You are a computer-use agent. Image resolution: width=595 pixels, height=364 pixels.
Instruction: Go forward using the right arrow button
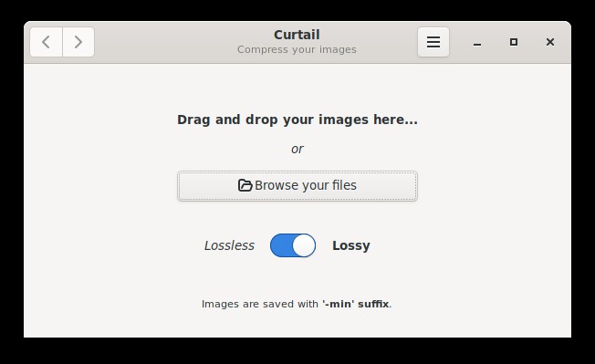click(x=78, y=42)
